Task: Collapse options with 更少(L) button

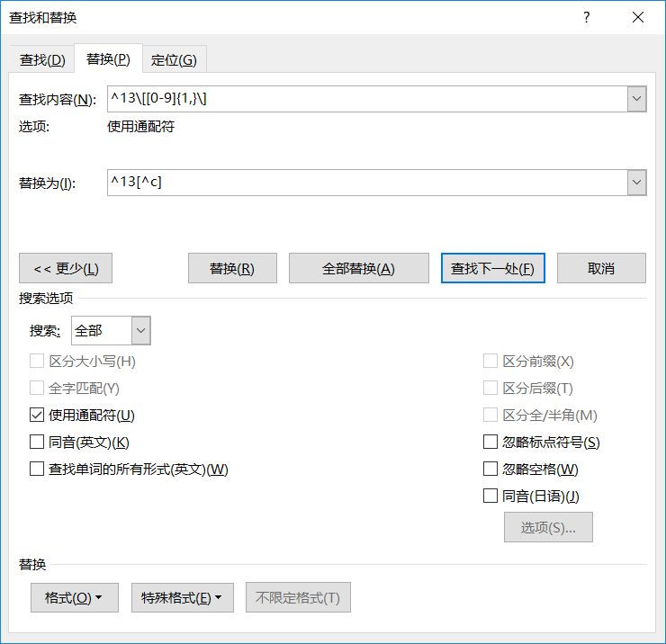Action: [66, 268]
